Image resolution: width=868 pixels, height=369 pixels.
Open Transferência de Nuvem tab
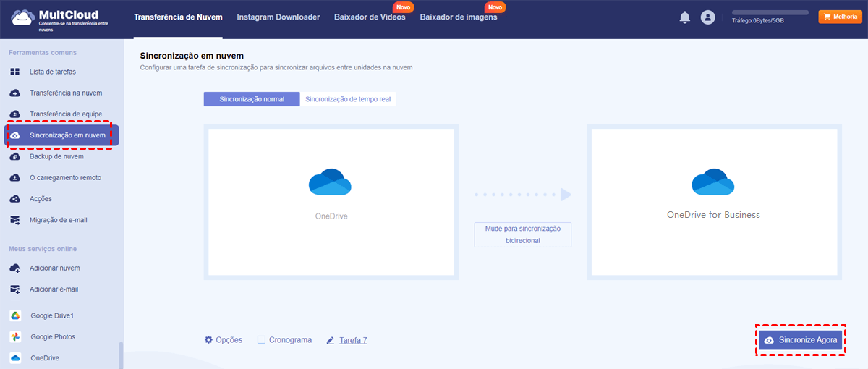(178, 17)
